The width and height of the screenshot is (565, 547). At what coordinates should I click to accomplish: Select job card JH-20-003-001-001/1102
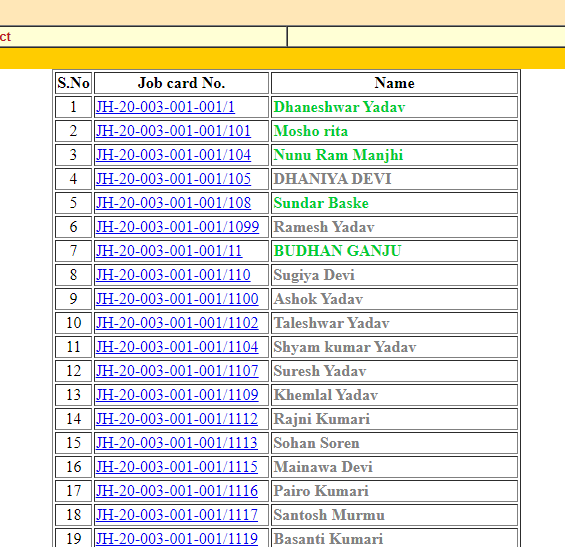[177, 323]
